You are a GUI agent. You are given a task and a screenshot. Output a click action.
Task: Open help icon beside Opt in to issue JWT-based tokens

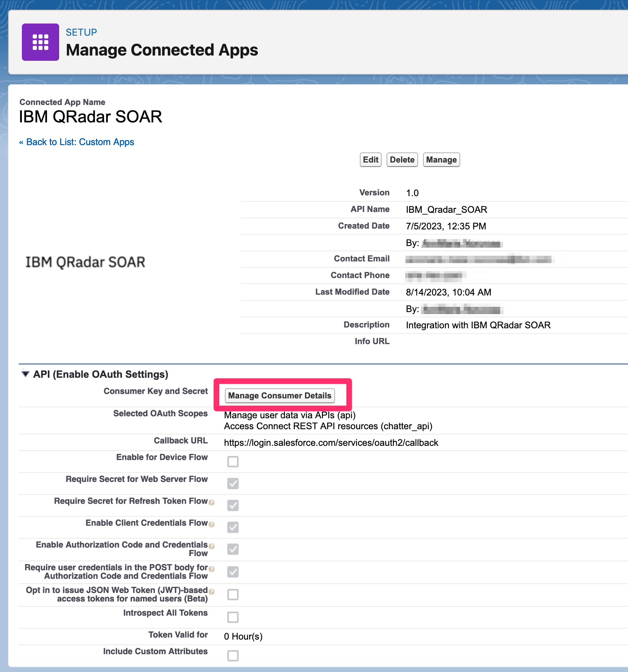click(211, 592)
